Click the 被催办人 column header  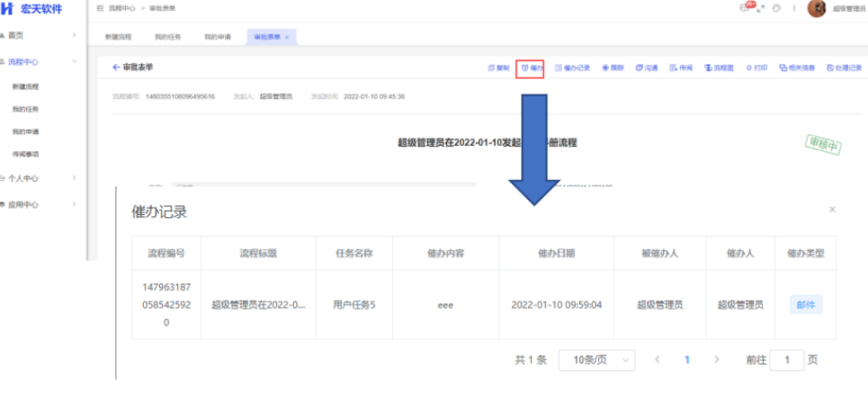click(660, 253)
